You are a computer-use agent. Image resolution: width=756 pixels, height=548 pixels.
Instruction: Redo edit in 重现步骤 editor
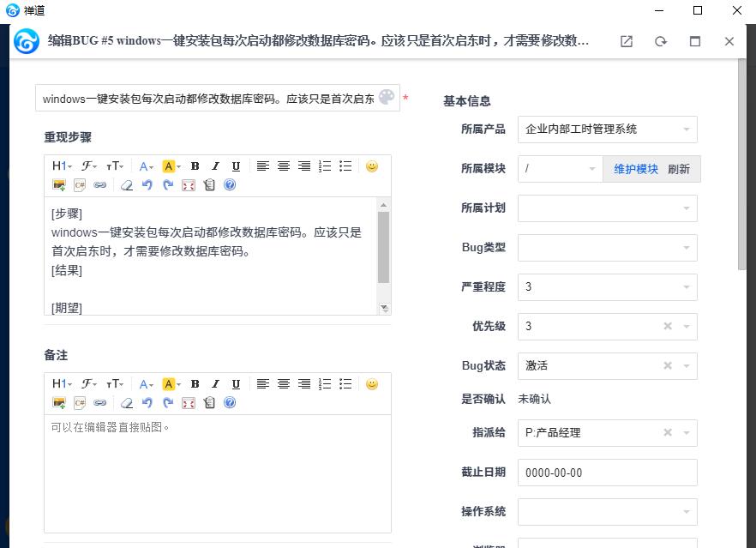point(168,185)
